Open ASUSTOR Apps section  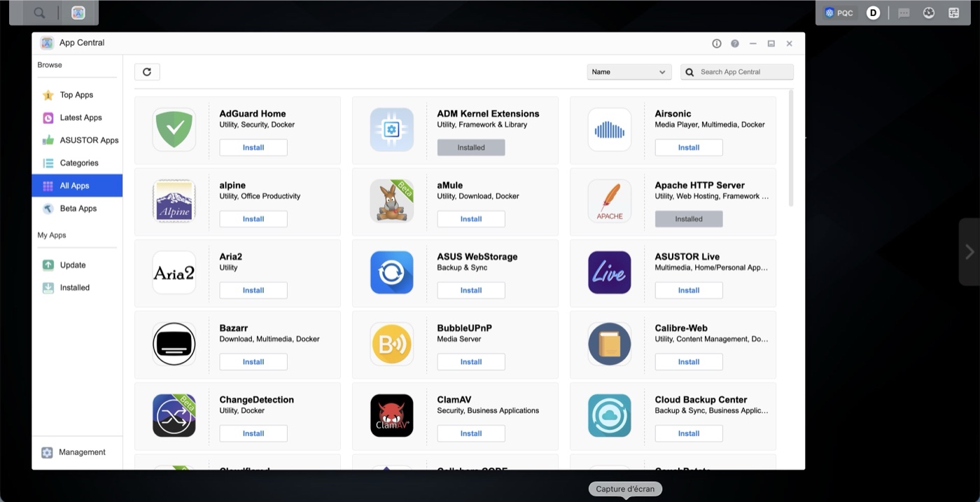(77, 140)
